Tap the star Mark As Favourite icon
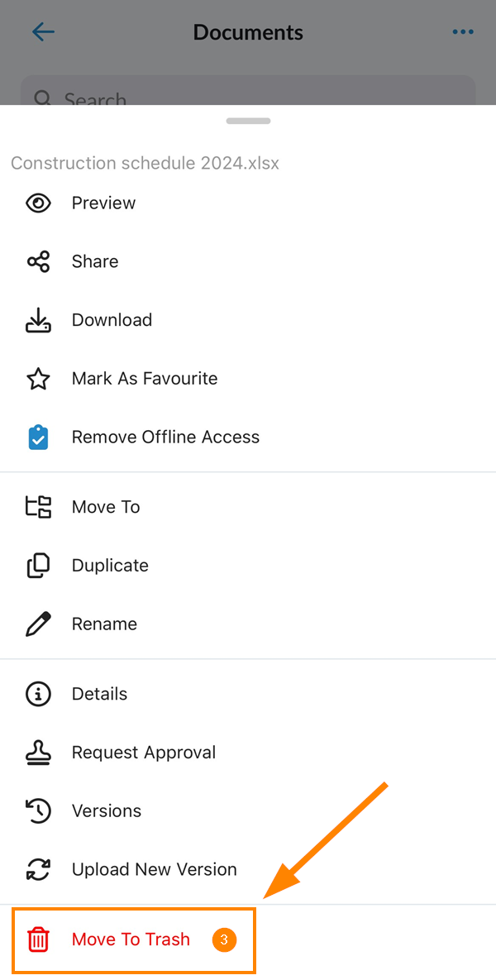This screenshot has height=980, width=496. [x=38, y=379]
